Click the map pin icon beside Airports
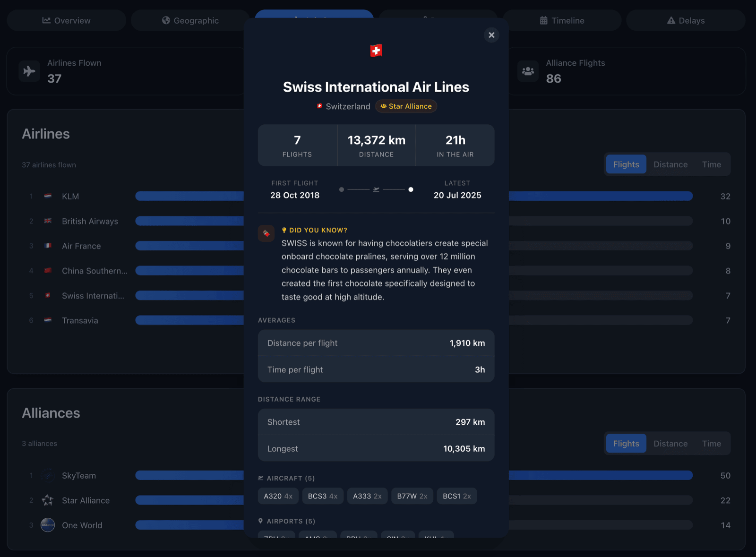Viewport: 756px width, 557px height. tap(260, 521)
